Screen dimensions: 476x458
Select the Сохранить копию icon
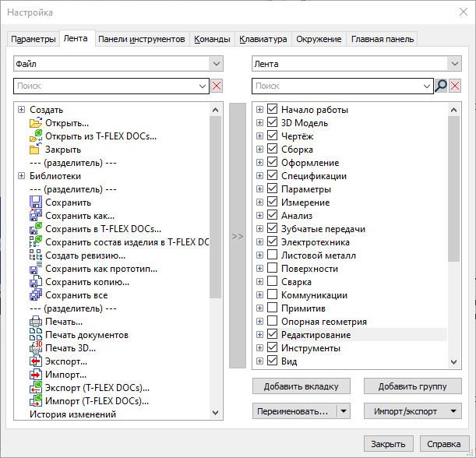click(x=36, y=282)
